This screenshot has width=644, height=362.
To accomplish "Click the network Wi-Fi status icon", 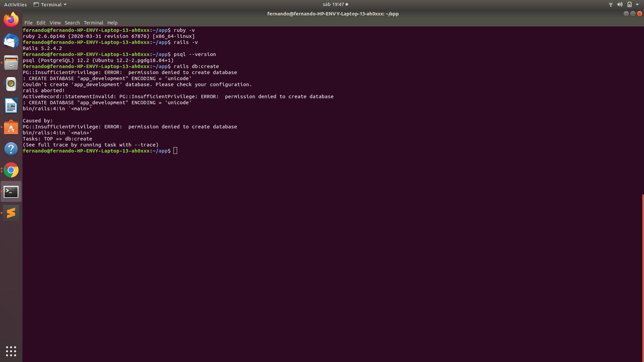I will 610,4.
